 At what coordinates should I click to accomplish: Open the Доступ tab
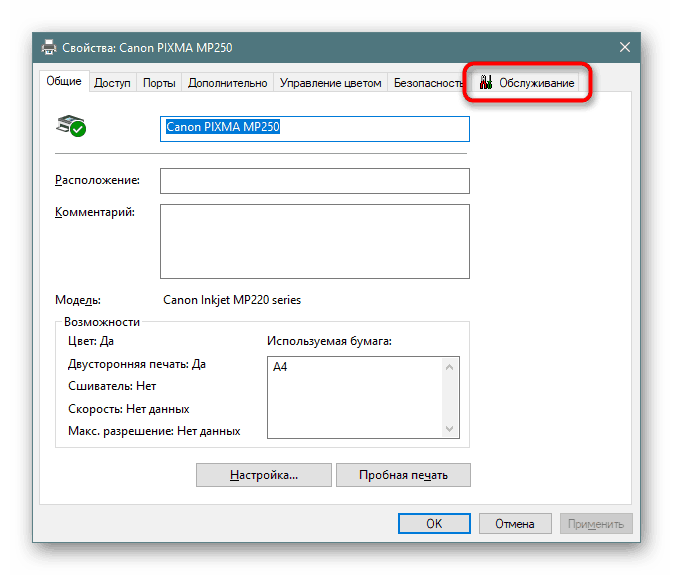(112, 84)
